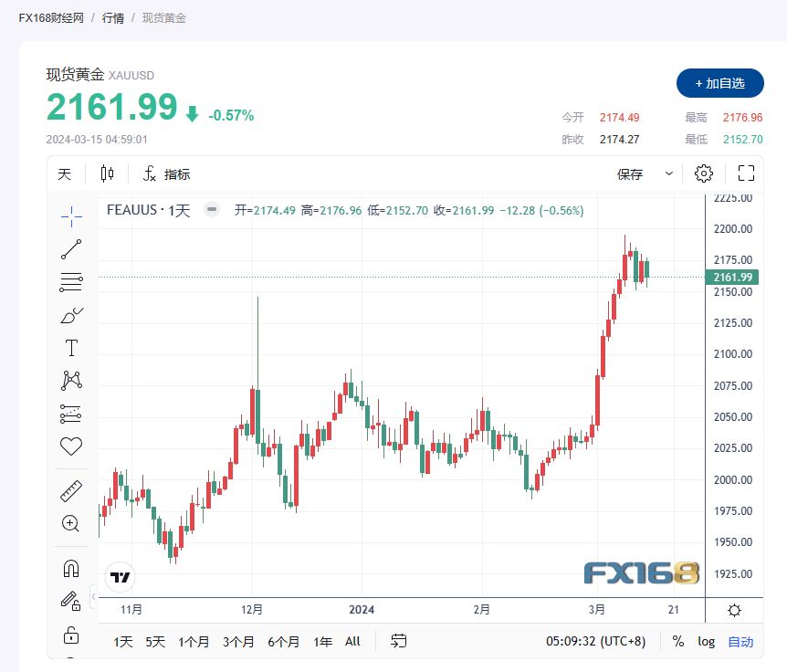Toggle lock on all drawings
Image resolution: width=787 pixels, height=672 pixels.
click(x=71, y=635)
